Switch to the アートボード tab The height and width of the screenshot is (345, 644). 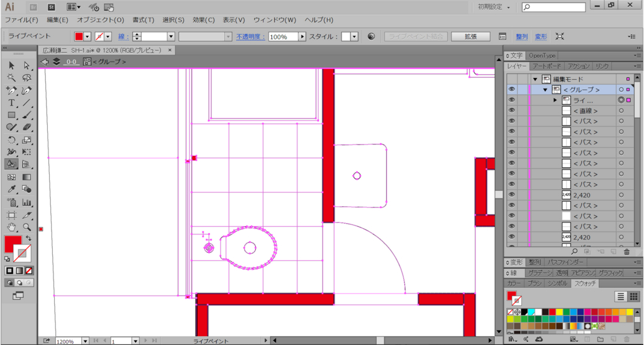547,66
